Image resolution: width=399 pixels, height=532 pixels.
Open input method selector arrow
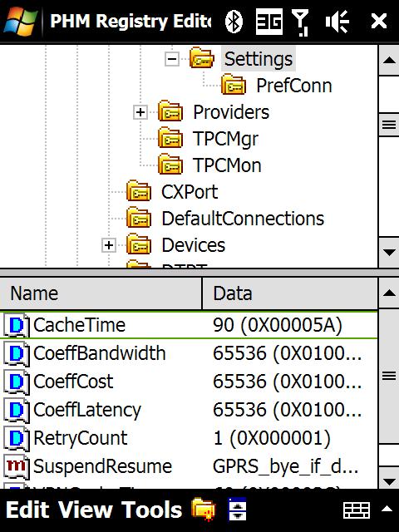387,509
